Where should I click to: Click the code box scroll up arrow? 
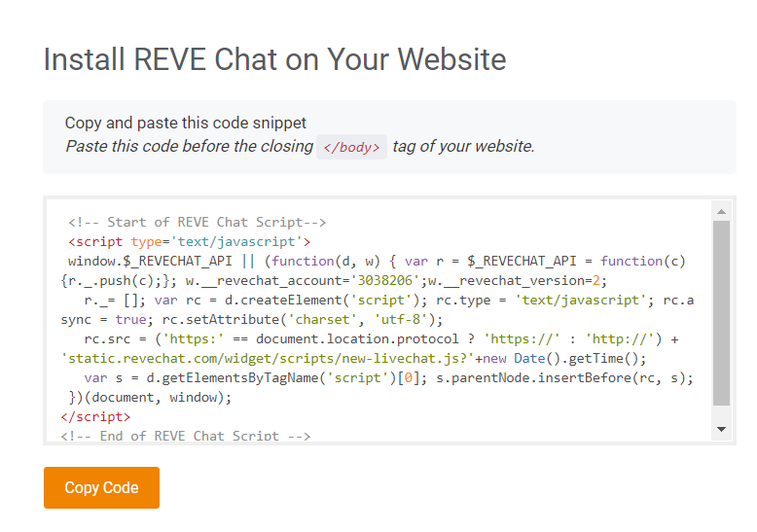click(721, 211)
